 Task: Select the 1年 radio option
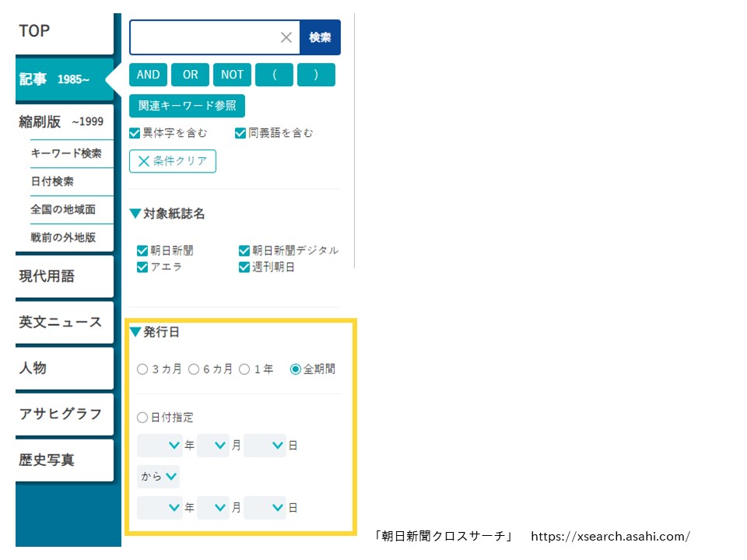244,369
